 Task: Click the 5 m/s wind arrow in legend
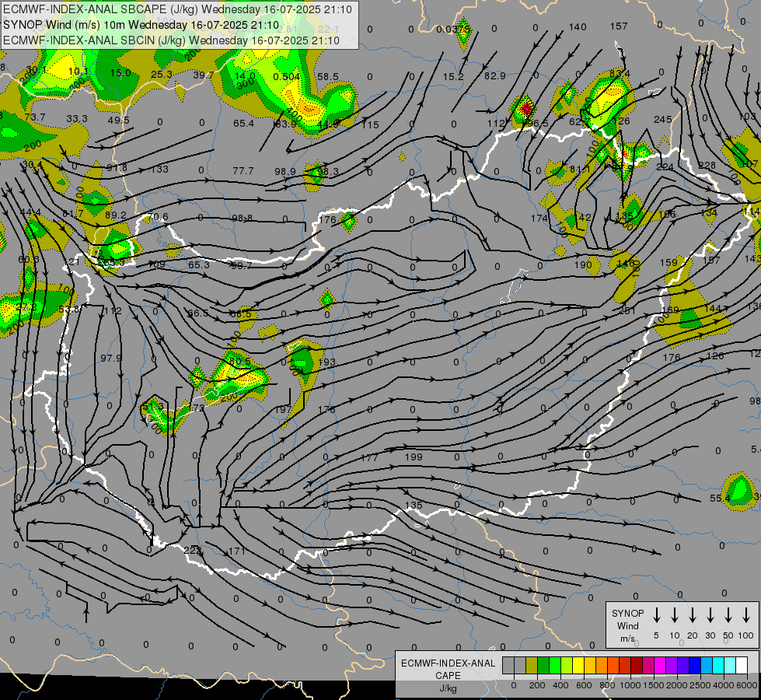(656, 615)
